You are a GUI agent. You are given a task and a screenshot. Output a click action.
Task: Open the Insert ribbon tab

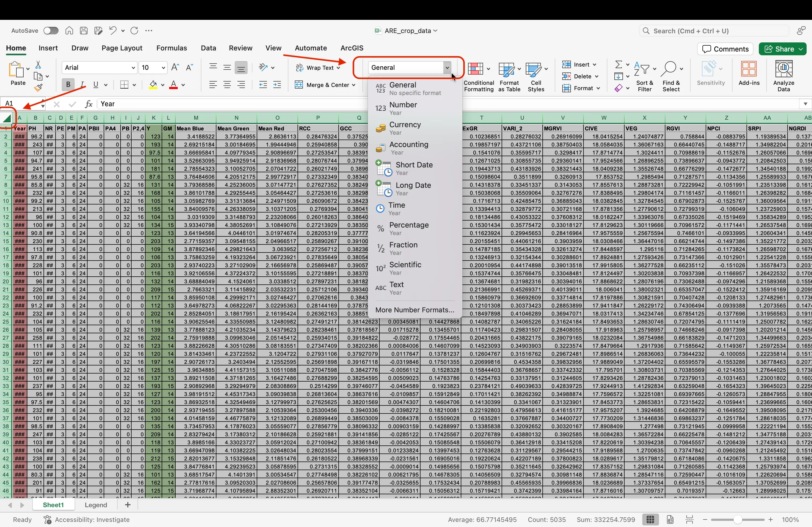tap(48, 48)
